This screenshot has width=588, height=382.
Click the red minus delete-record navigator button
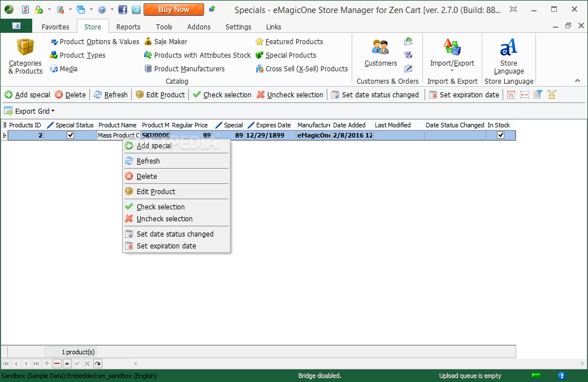point(57,364)
